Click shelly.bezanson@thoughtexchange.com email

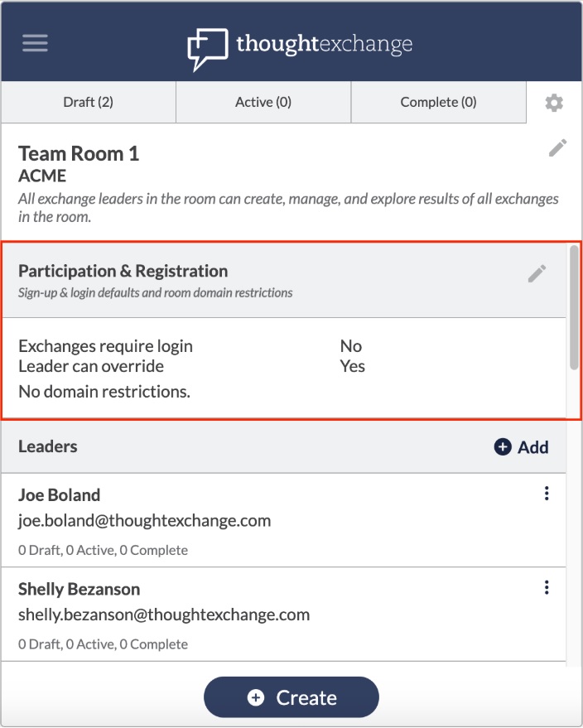tap(164, 615)
